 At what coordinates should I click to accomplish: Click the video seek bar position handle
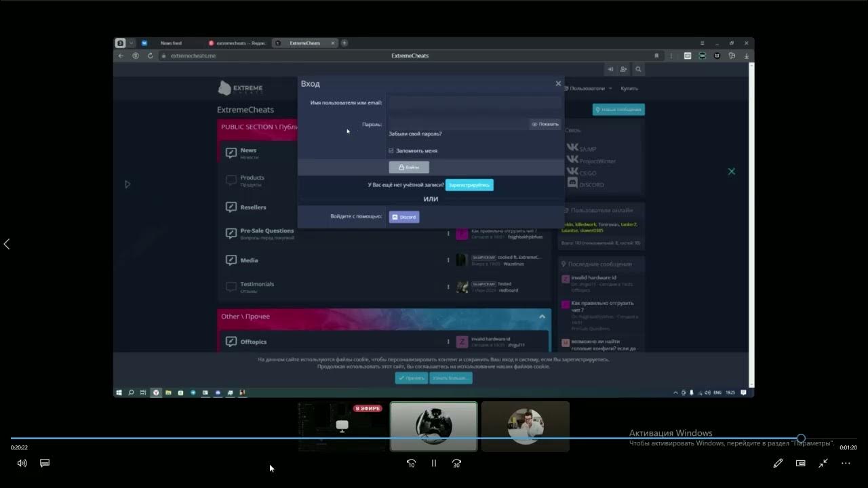pos(801,439)
